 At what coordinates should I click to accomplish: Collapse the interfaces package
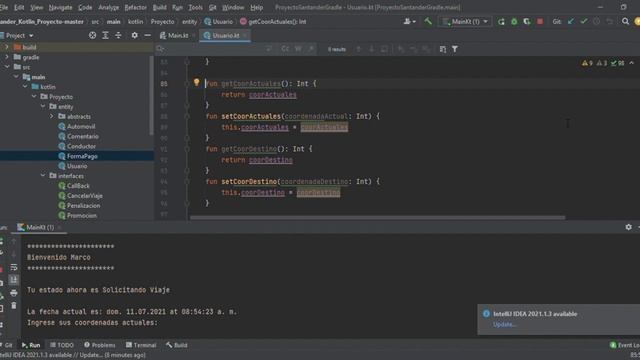pyautogui.click(x=43, y=176)
